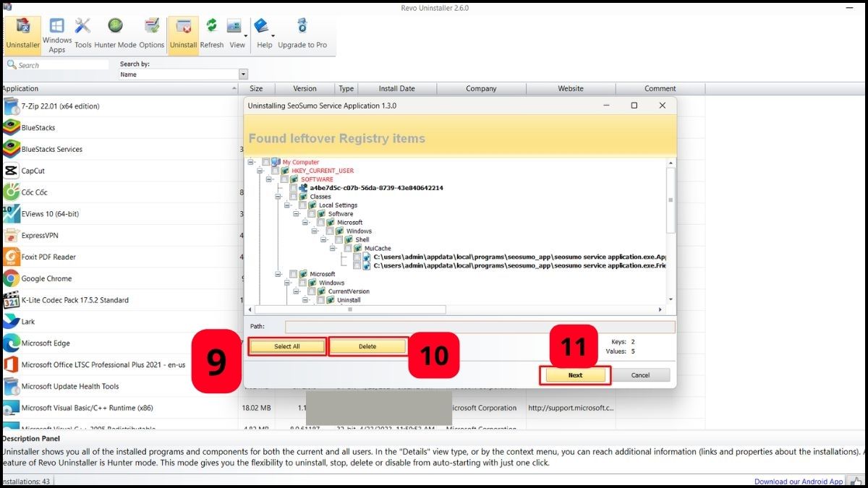This screenshot has width=868, height=488.
Task: Select the K-Lite Codec Pack icon
Action: [11, 300]
